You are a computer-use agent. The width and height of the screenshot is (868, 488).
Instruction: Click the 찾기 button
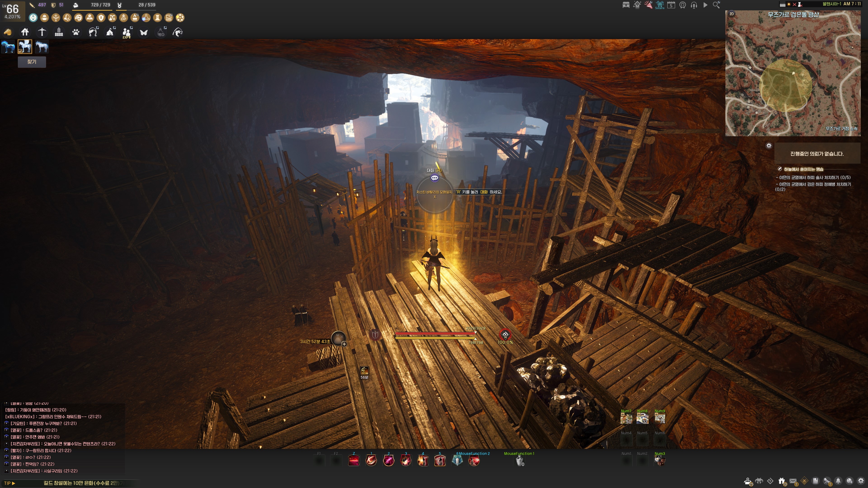coord(32,62)
